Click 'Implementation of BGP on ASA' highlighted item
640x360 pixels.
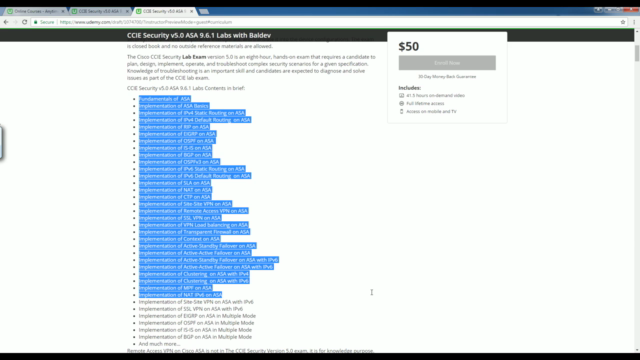tap(175, 155)
